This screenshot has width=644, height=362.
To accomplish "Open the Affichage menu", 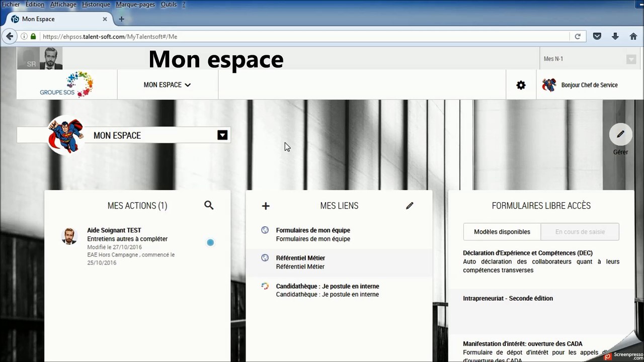I will pos(63,5).
